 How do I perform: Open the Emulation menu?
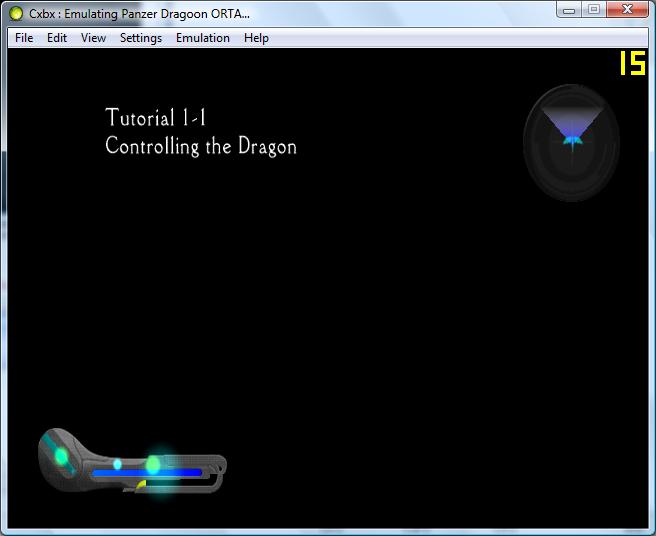(202, 38)
